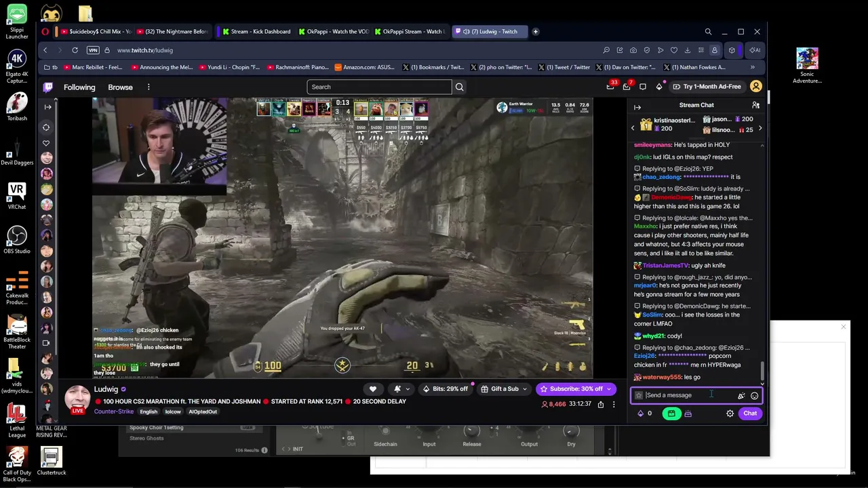This screenshot has width=868, height=488.
Task: Expand the followed channels sidebar
Action: pyautogui.click(x=47, y=107)
